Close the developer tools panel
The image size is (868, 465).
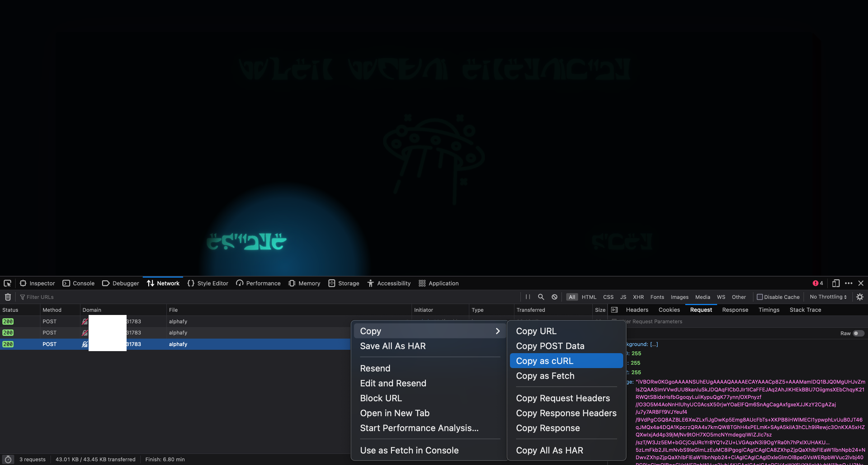click(861, 283)
